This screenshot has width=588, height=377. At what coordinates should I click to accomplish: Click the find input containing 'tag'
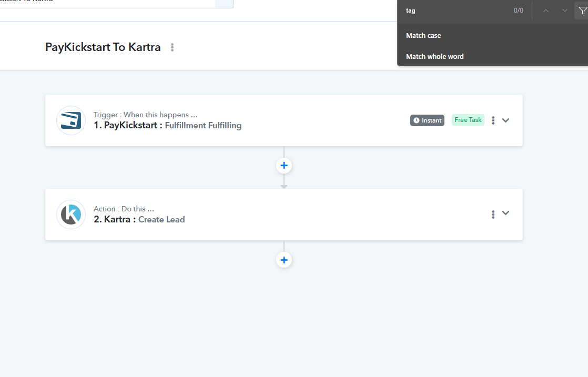(455, 11)
